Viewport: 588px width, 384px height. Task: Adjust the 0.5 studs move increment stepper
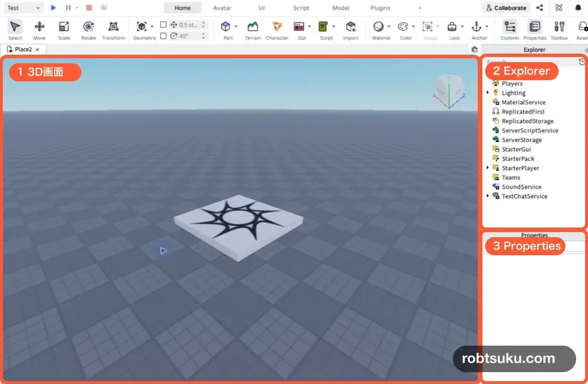pyautogui.click(x=203, y=24)
